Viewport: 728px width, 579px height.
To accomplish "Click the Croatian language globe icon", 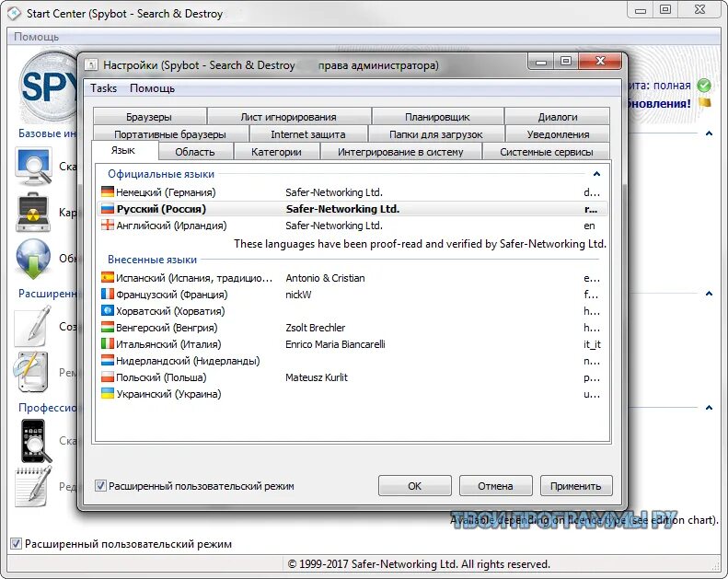I will click(108, 310).
